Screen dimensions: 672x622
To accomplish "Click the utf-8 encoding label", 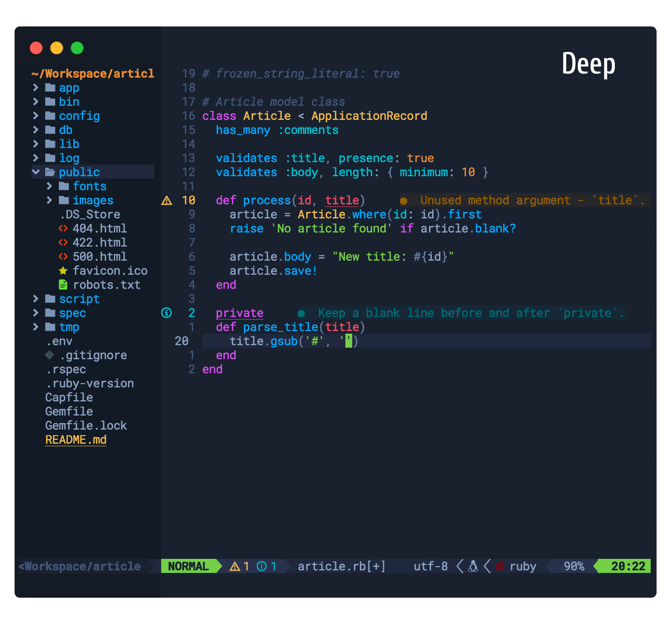I will click(x=431, y=566).
